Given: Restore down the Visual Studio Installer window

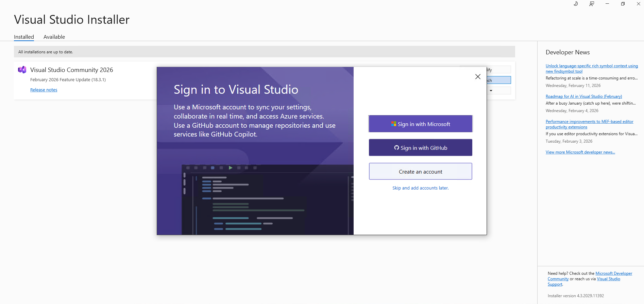Looking at the screenshot, I should (x=623, y=4).
